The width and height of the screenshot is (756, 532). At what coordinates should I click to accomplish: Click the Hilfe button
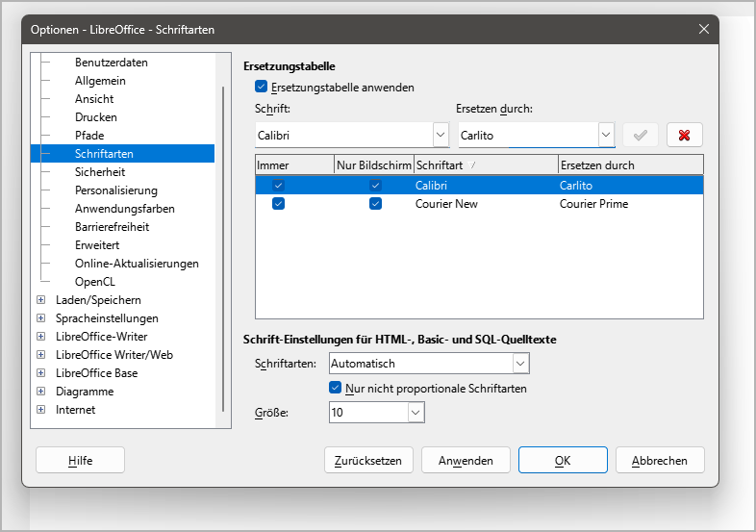(80, 460)
